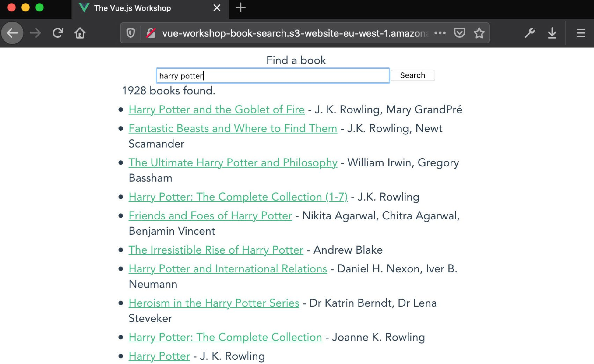
Task: Open the plain Harry Potter link
Action: tap(159, 356)
